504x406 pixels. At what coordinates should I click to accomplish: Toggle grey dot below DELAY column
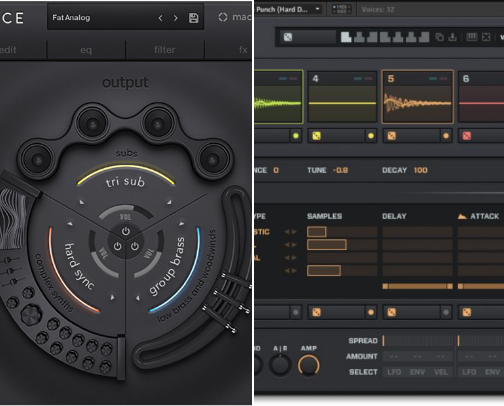click(446, 312)
